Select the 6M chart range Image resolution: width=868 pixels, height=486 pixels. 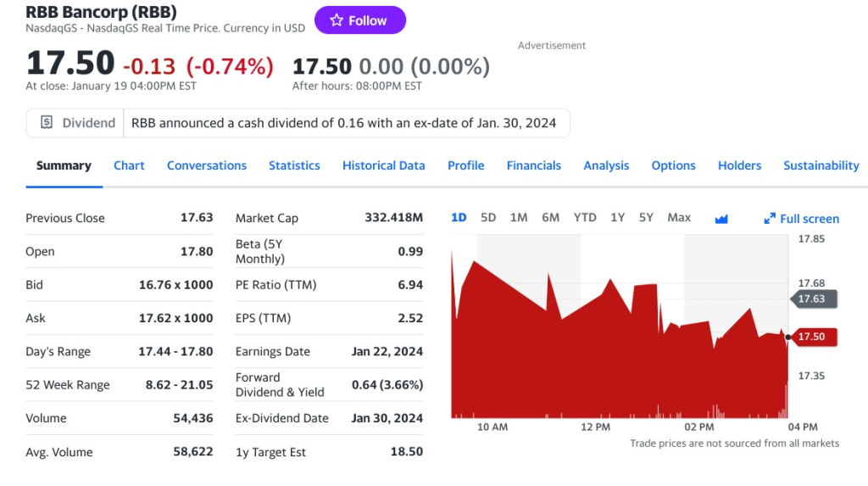tap(550, 218)
